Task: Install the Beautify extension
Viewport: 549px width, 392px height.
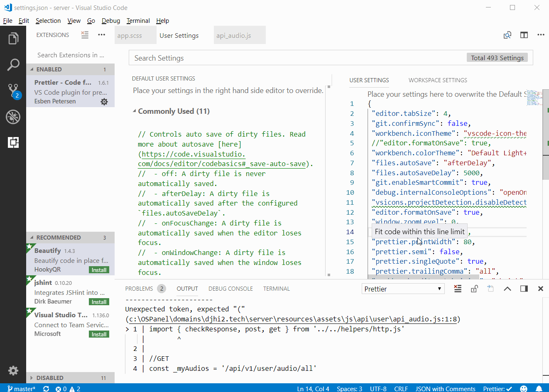Action: click(99, 270)
